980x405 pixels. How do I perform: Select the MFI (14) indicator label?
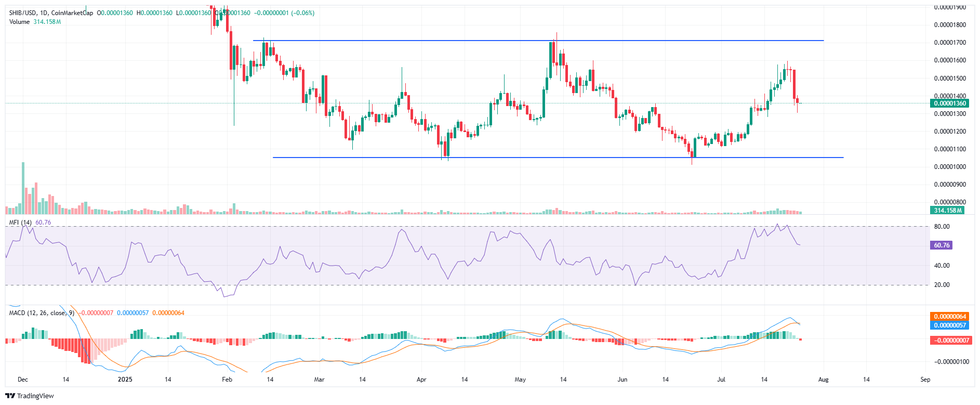pos(20,223)
